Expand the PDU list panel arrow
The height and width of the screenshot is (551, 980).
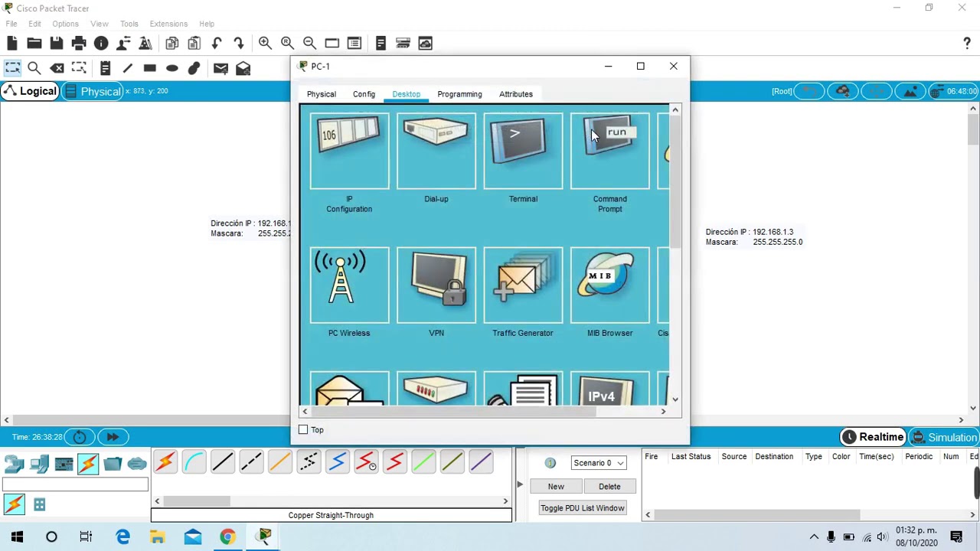520,484
